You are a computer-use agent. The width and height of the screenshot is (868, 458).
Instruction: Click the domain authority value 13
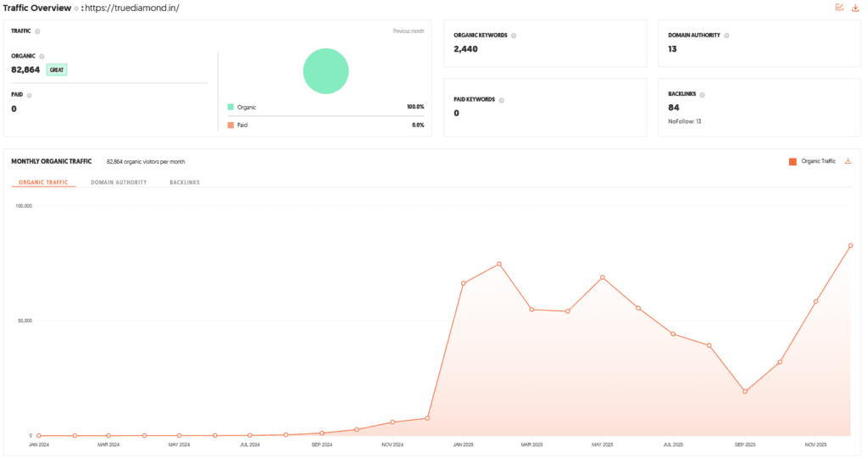(x=672, y=48)
